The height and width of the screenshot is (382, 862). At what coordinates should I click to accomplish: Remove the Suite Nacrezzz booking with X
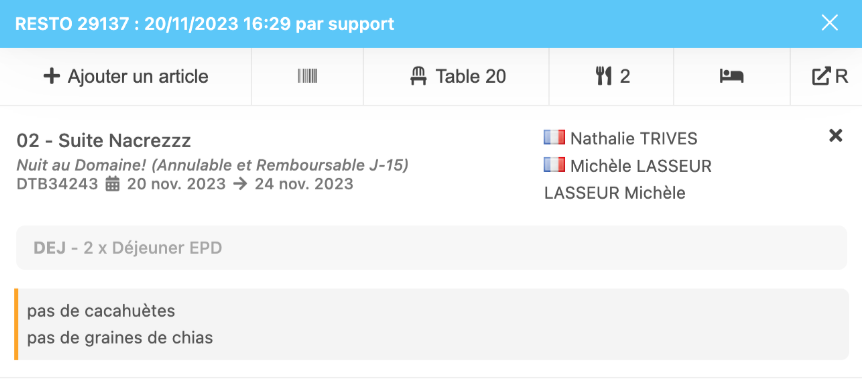pos(836,135)
